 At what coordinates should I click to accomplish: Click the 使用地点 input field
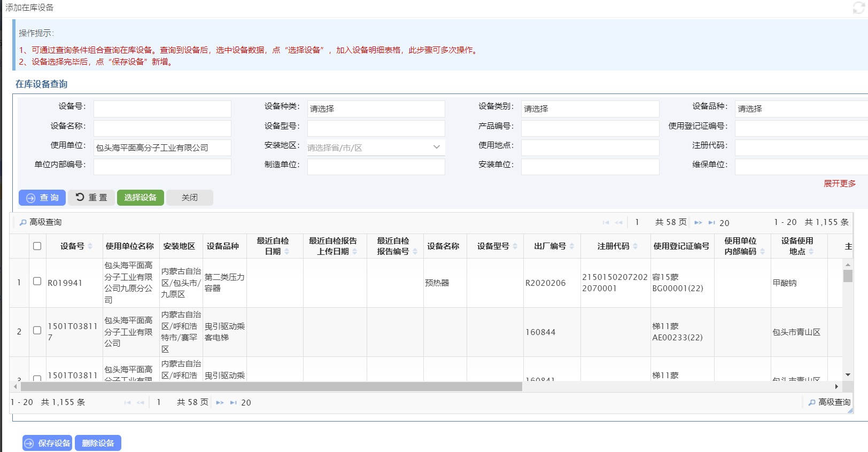click(590, 147)
